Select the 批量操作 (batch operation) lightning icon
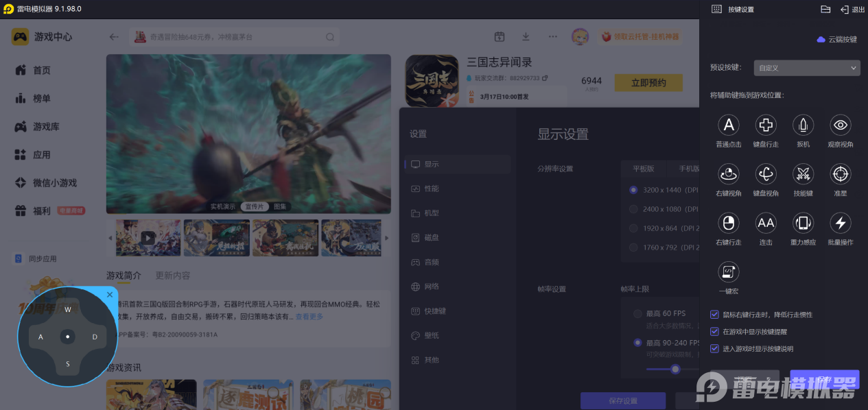Image resolution: width=868 pixels, height=410 pixels. pyautogui.click(x=841, y=223)
